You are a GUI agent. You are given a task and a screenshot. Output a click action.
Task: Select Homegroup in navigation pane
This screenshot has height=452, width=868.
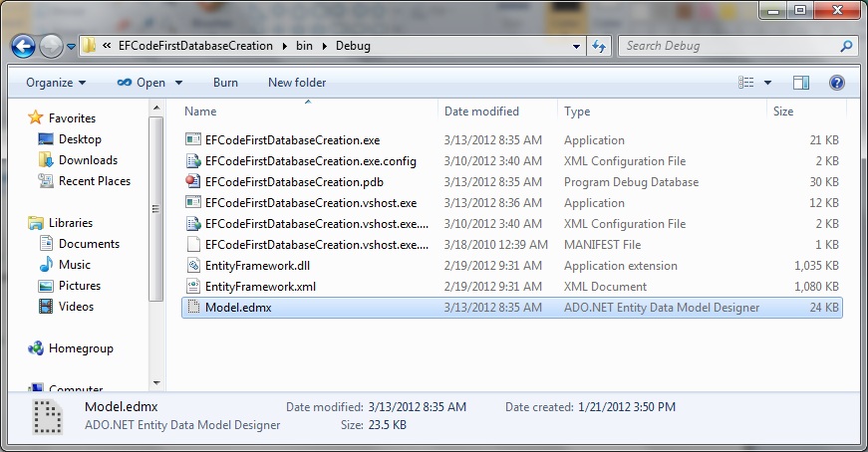click(81, 348)
